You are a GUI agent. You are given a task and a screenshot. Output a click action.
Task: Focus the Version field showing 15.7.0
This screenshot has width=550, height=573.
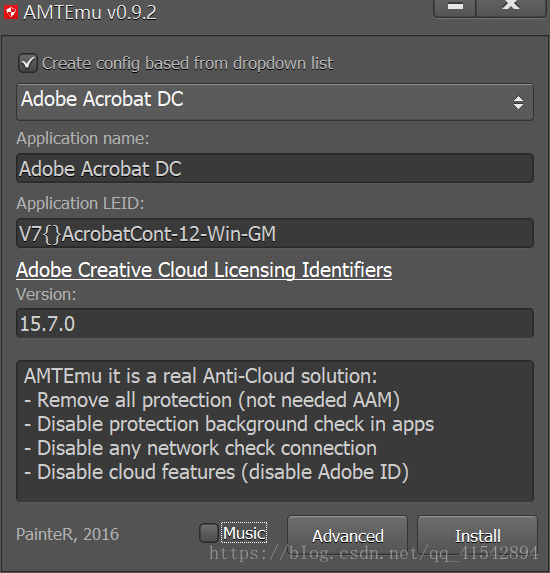275,323
